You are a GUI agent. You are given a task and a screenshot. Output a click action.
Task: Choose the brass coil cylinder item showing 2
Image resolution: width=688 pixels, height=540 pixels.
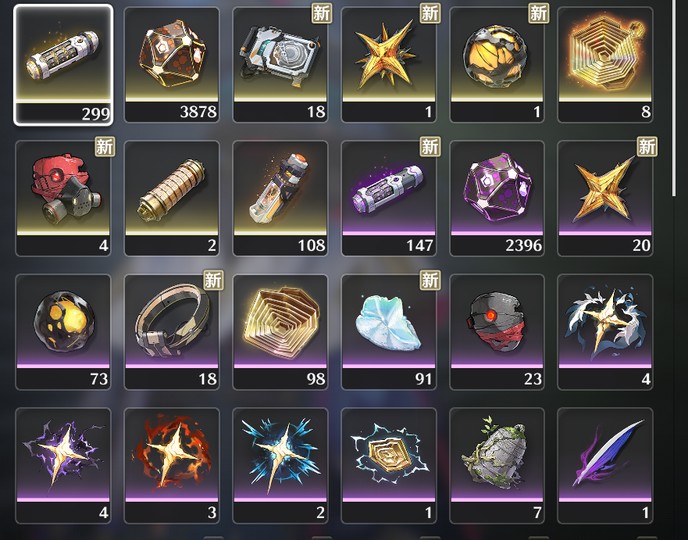coord(172,198)
